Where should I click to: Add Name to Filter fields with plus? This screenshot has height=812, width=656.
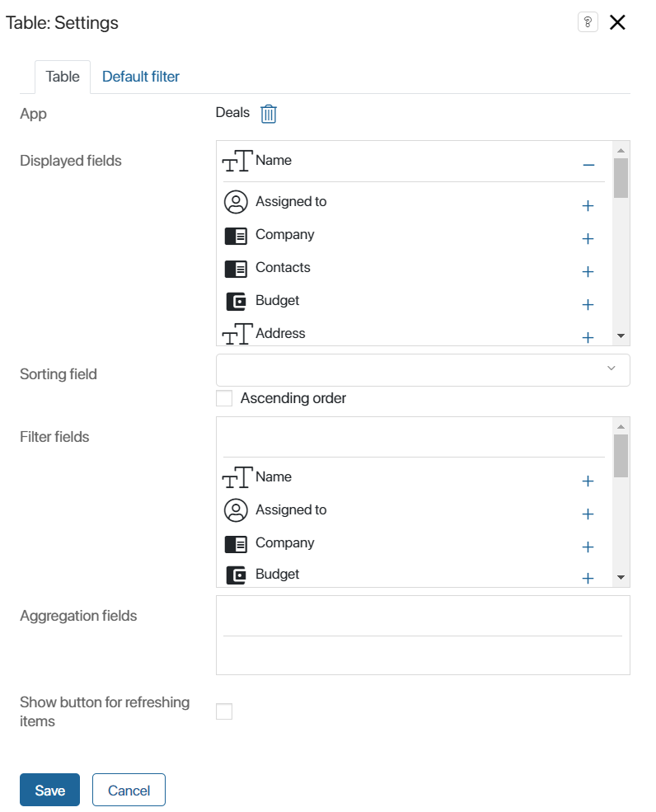588,481
